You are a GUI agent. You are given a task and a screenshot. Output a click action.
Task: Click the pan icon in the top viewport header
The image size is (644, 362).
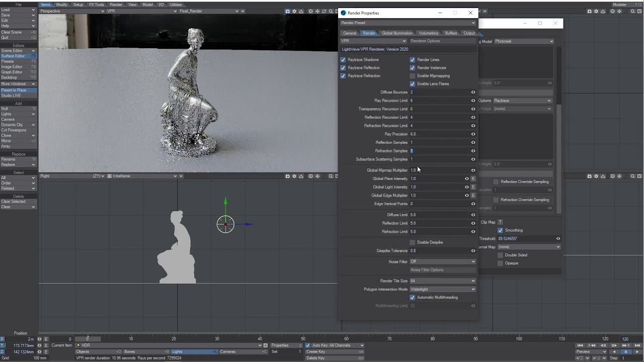(x=317, y=11)
